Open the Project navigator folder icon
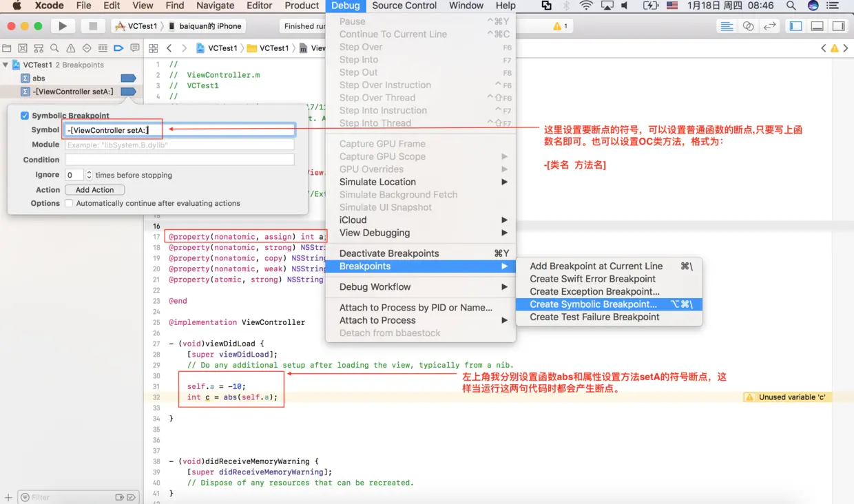This screenshot has width=854, height=504. point(7,48)
